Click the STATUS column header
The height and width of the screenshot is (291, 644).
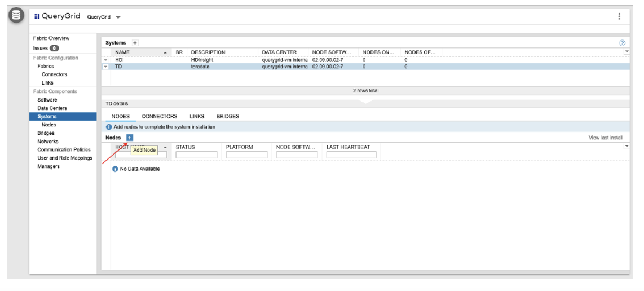185,147
